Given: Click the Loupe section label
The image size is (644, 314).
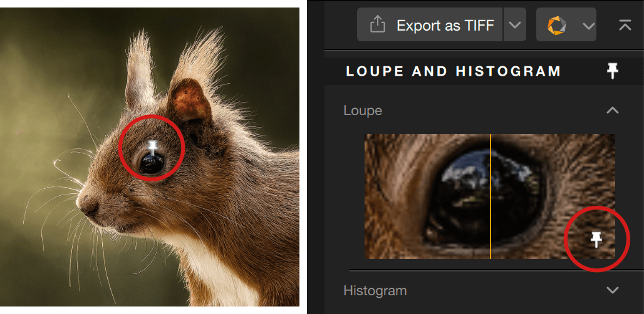Looking at the screenshot, I should click(363, 110).
